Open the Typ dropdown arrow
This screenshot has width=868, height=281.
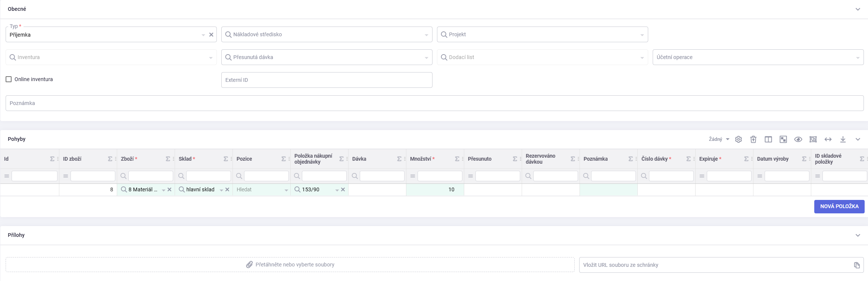tap(203, 35)
